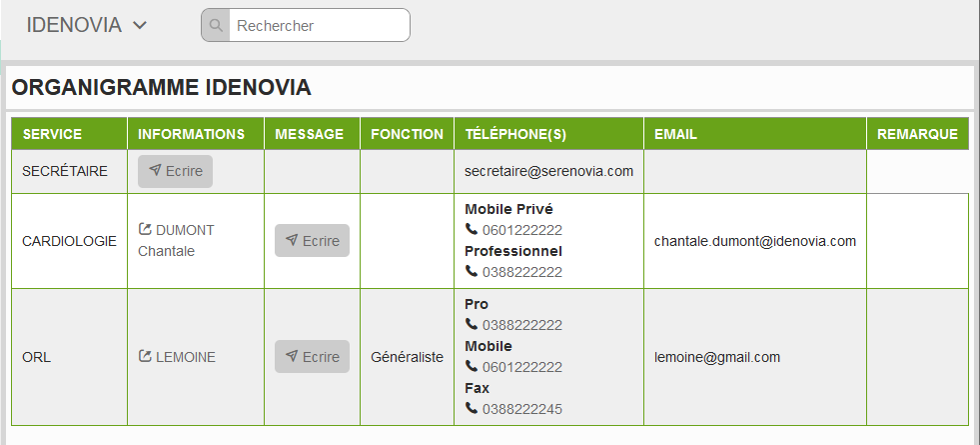Image resolution: width=980 pixels, height=445 pixels.
Task: Click phone icon for Dumont's Professionnel number
Action: [x=472, y=272]
